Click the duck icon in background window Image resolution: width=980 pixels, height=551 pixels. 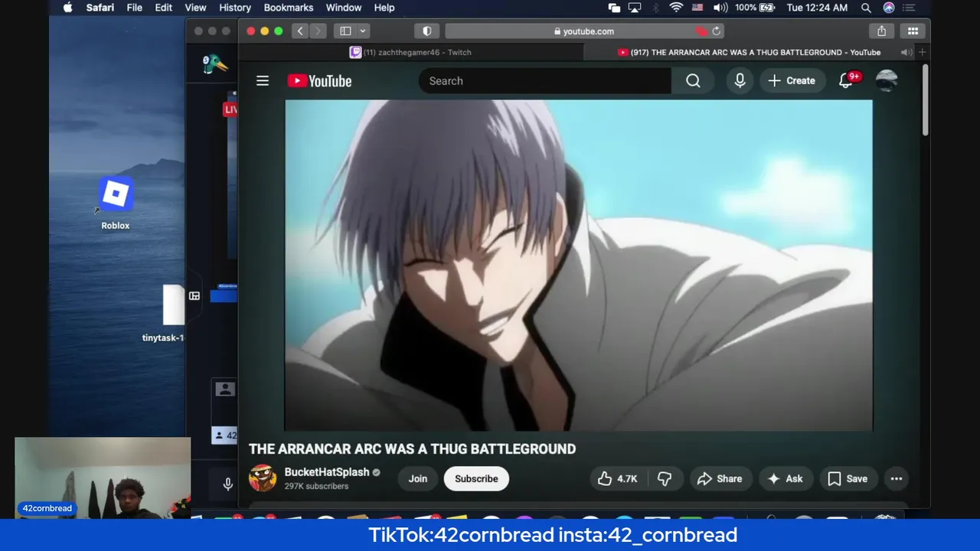coord(215,64)
